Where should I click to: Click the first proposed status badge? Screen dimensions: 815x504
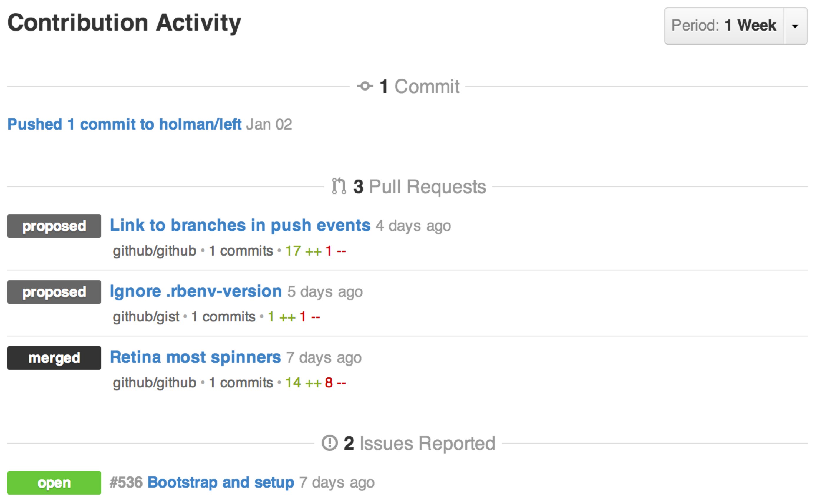(54, 226)
